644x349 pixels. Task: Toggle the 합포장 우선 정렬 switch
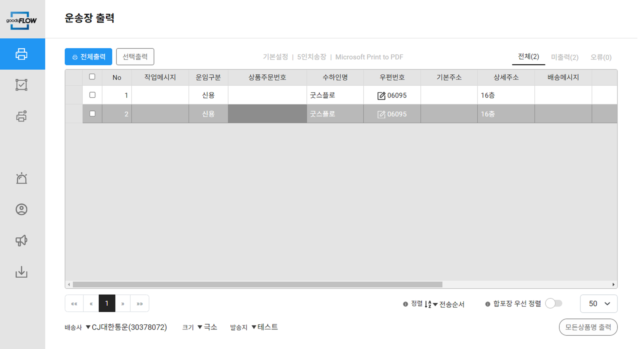click(x=554, y=304)
